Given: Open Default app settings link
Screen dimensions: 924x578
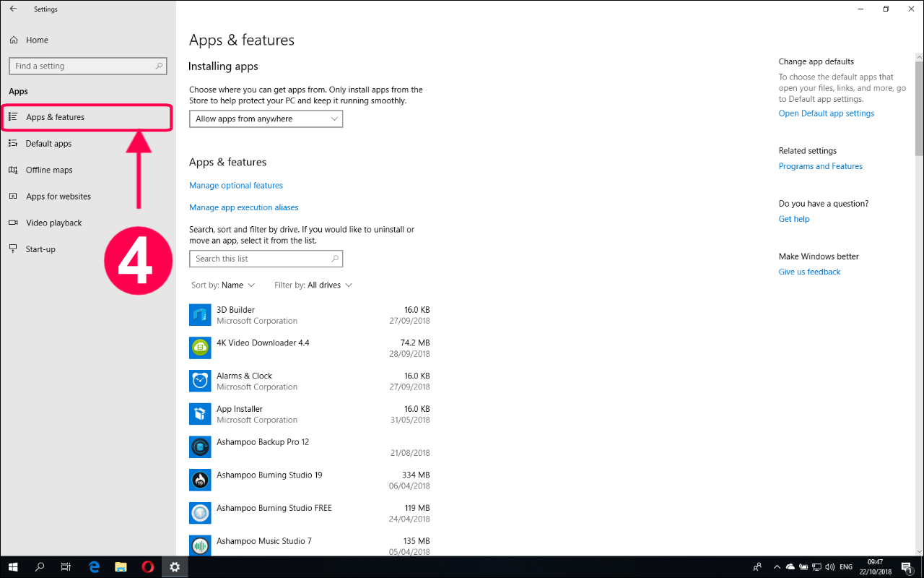Looking at the screenshot, I should pos(827,113).
